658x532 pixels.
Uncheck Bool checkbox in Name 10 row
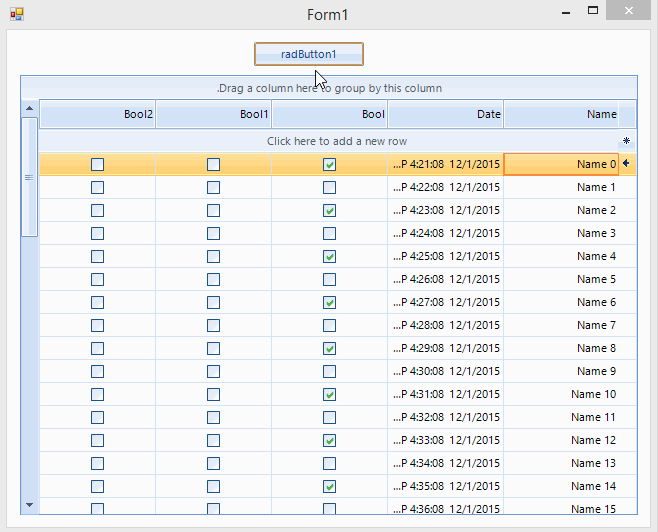[x=329, y=394]
